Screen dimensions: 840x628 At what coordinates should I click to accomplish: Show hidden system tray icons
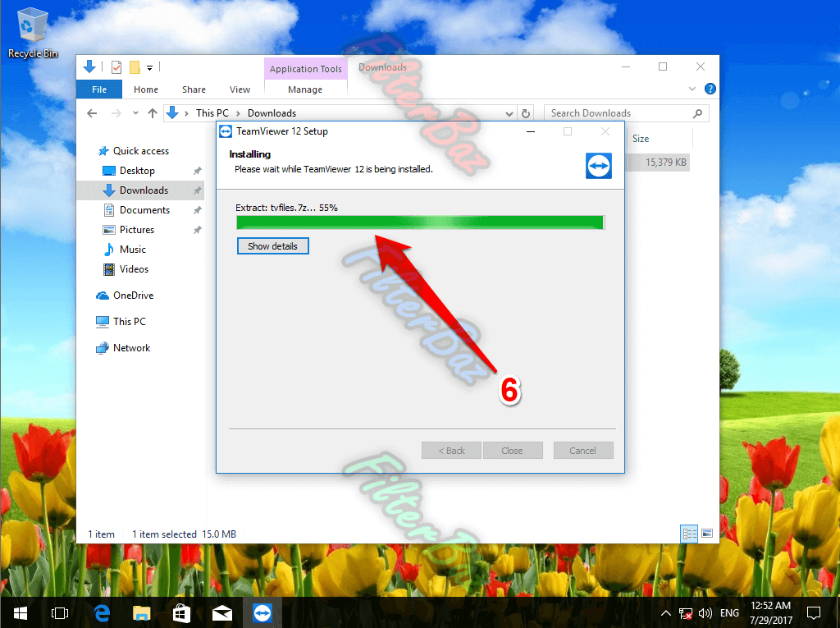click(666, 613)
